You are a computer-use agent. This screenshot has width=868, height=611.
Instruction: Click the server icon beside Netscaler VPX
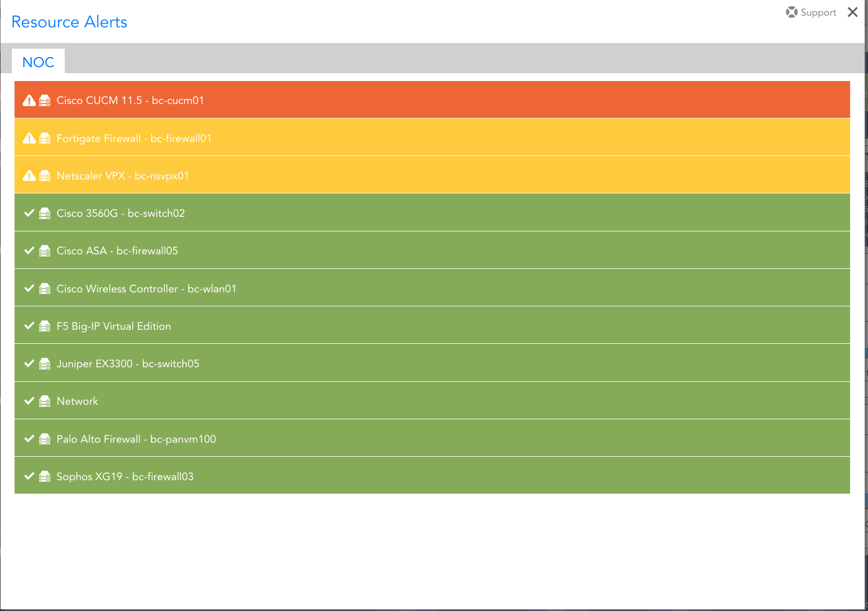(45, 176)
